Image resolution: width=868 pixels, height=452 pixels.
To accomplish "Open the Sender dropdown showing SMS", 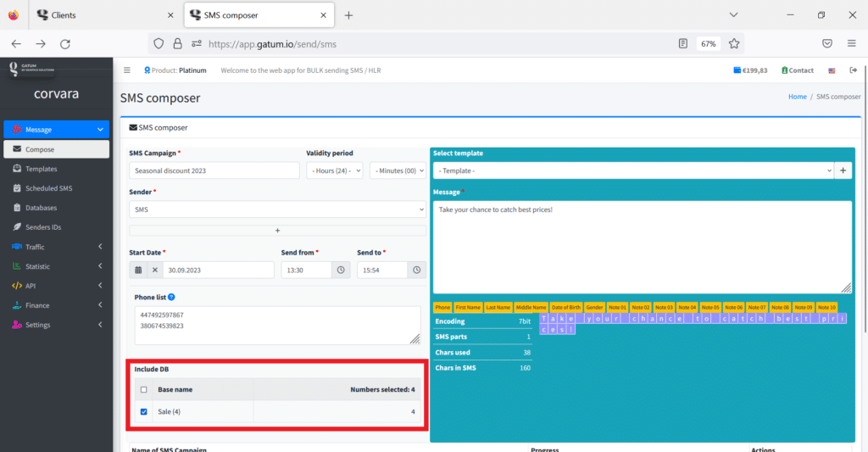I will point(277,209).
